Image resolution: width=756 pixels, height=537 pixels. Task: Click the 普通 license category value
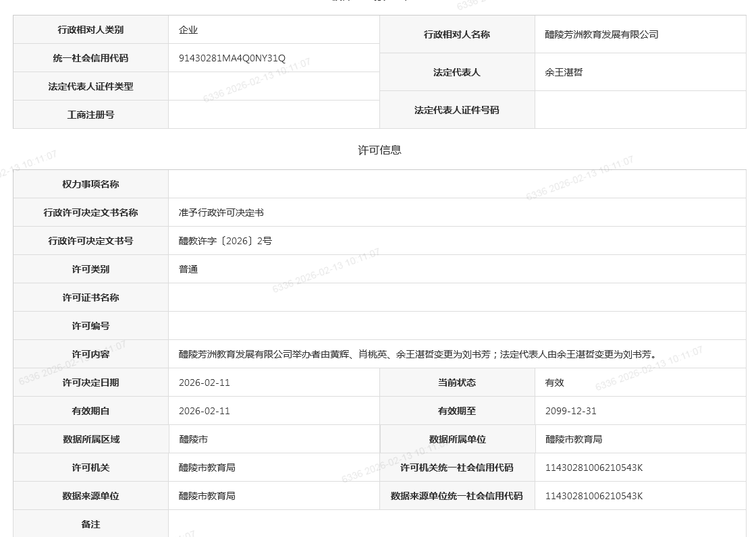coord(188,269)
